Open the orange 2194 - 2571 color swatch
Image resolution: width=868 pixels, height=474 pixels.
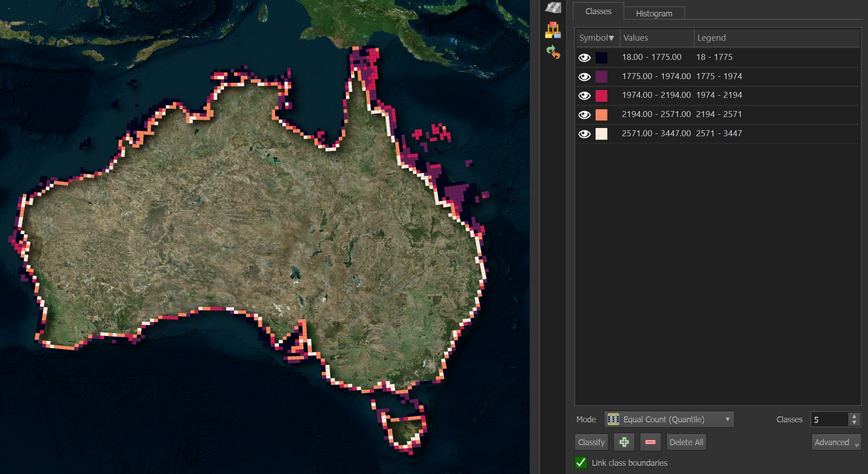coord(601,115)
